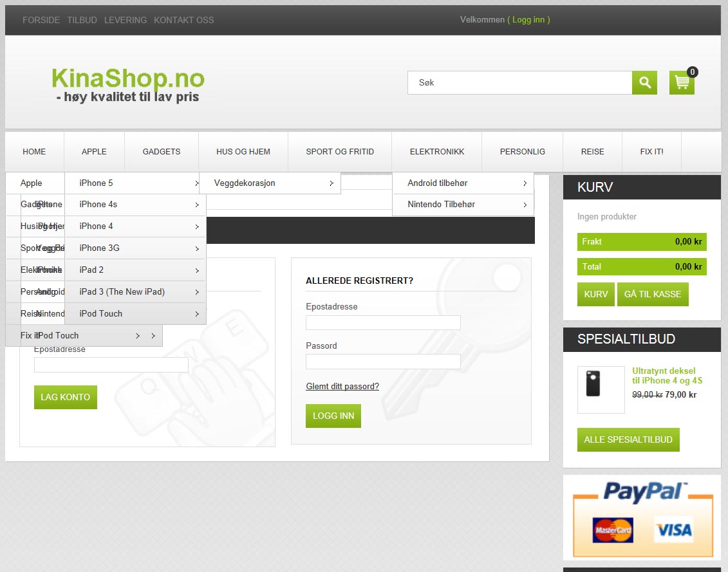Click the Logg inn link in header
Viewport: 728px width, 572px height.
pyautogui.click(x=528, y=19)
